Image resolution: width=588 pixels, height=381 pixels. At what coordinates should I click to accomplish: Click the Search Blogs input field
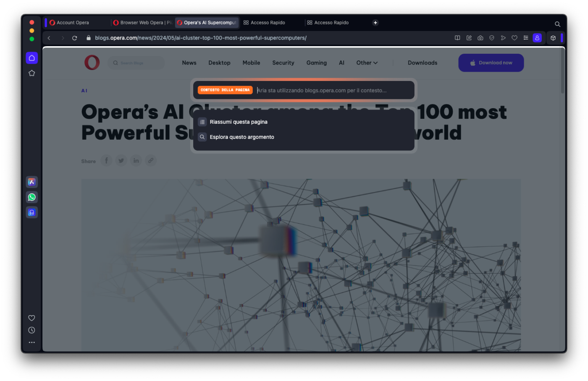136,63
